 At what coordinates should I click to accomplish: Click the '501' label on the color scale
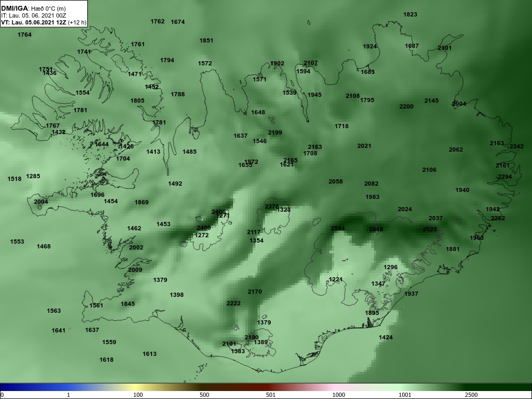(x=271, y=395)
